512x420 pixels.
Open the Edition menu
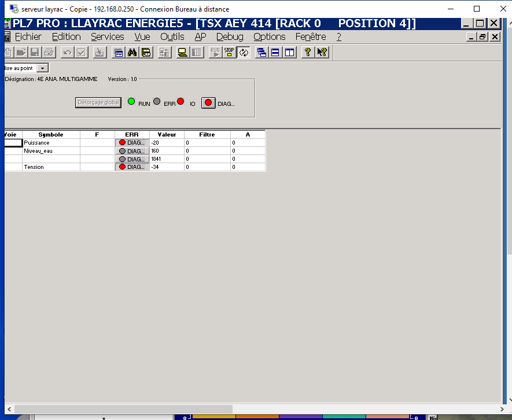(x=67, y=36)
